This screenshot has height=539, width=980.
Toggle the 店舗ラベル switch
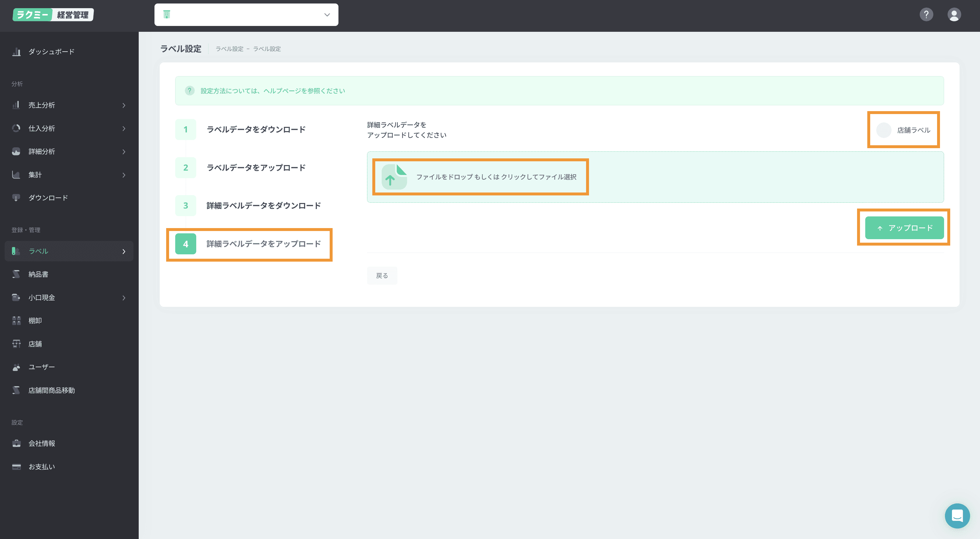coord(884,130)
